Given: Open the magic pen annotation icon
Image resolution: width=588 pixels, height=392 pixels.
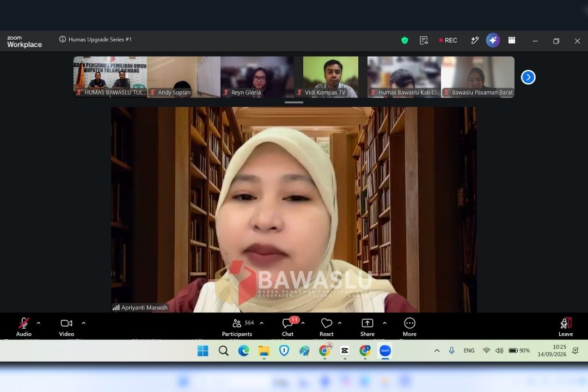Looking at the screenshot, I should pyautogui.click(x=475, y=40).
